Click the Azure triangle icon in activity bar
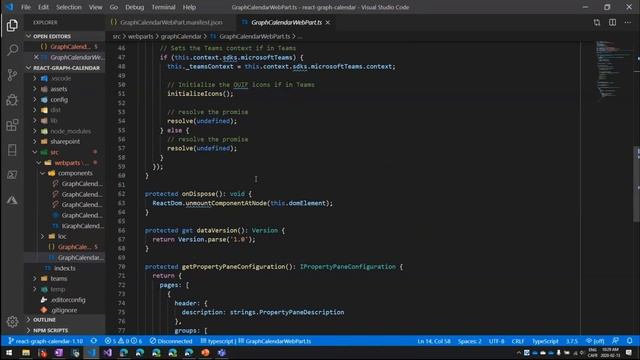The width and height of the screenshot is (640, 360). [x=12, y=200]
